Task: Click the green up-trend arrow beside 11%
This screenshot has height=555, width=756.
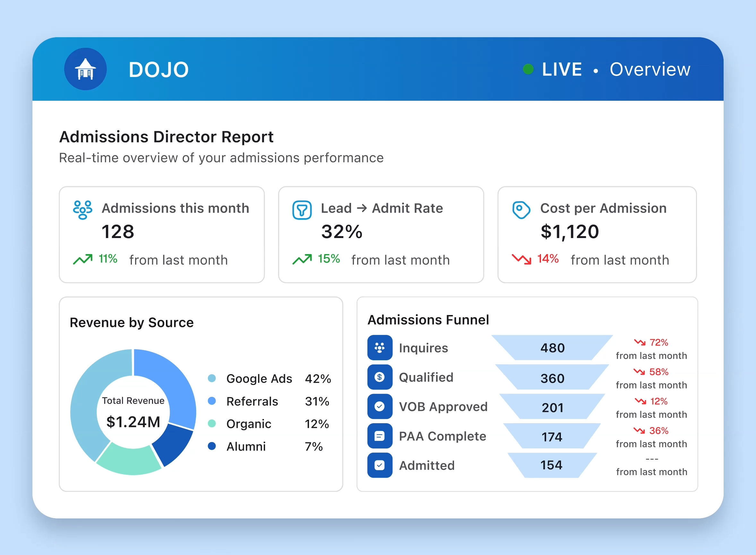Action: pyautogui.click(x=83, y=259)
